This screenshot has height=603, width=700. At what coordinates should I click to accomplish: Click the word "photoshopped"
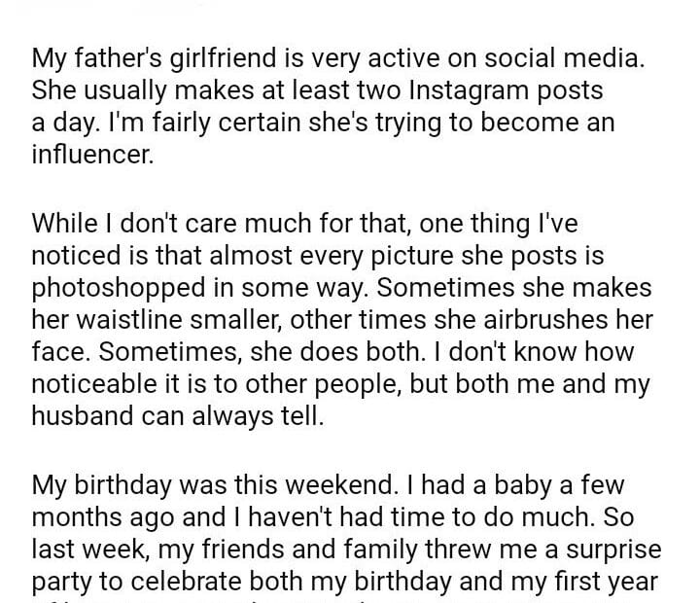point(122,289)
